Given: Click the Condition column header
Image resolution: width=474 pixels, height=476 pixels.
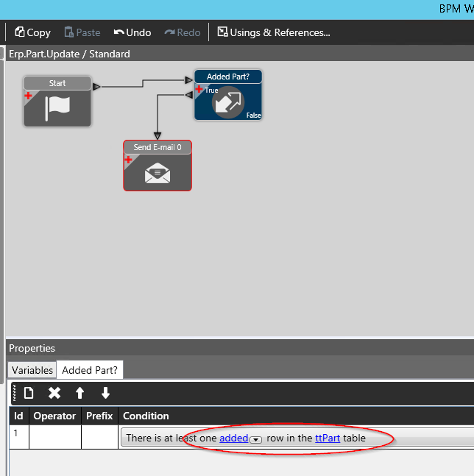Looking at the screenshot, I should 146,416.
